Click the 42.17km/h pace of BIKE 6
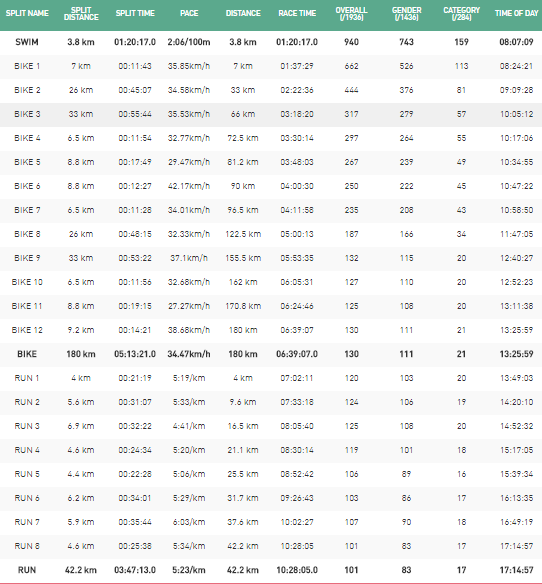 (x=189, y=186)
